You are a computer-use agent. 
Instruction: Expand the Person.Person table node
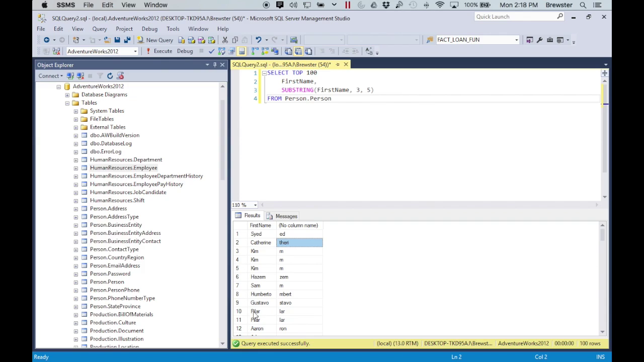pos(76,282)
